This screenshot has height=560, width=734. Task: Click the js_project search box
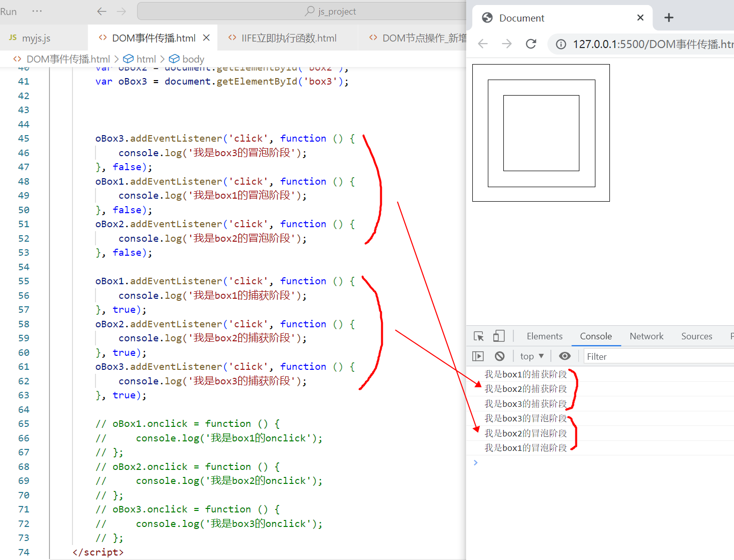pos(301,11)
